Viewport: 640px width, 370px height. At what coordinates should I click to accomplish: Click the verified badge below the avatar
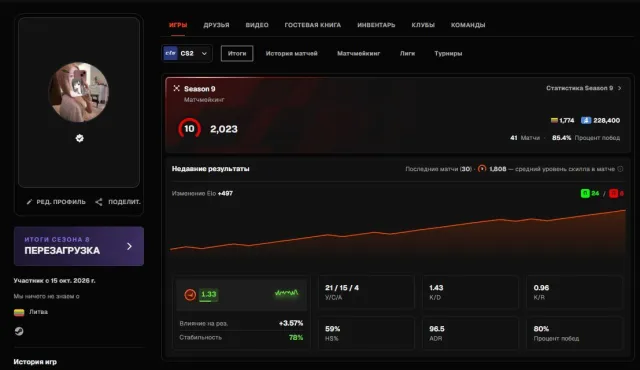(x=80, y=138)
